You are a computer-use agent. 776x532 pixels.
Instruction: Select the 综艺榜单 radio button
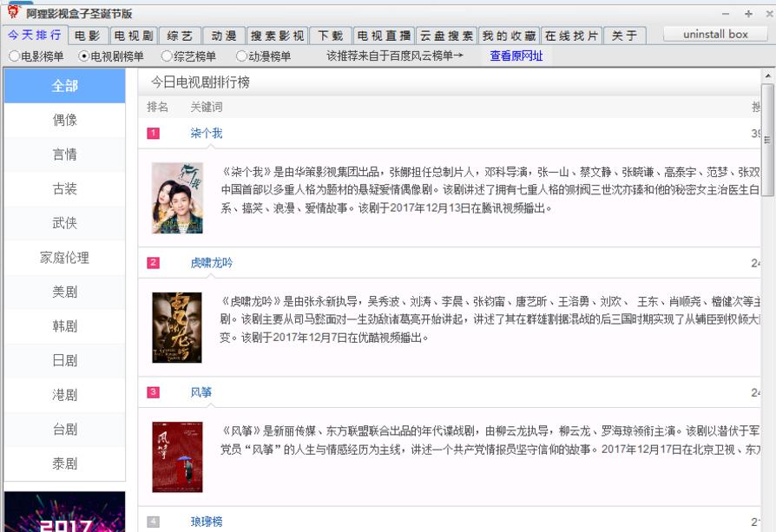tap(167, 56)
